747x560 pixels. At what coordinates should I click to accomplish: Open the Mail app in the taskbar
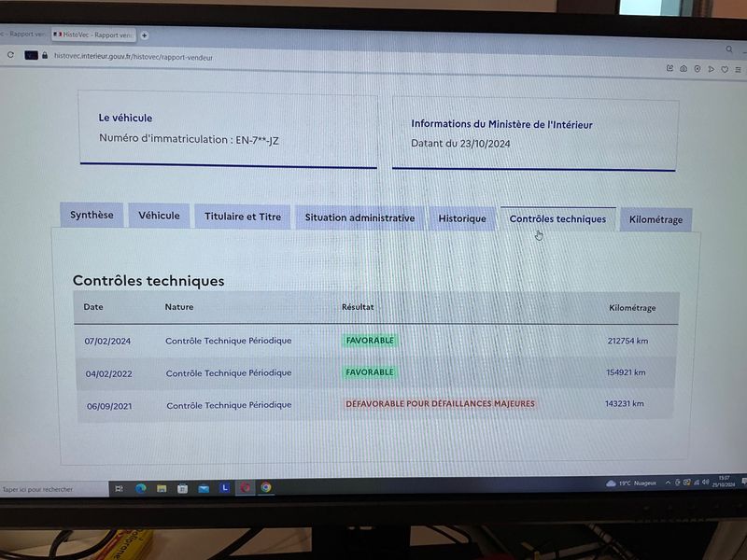click(x=204, y=488)
